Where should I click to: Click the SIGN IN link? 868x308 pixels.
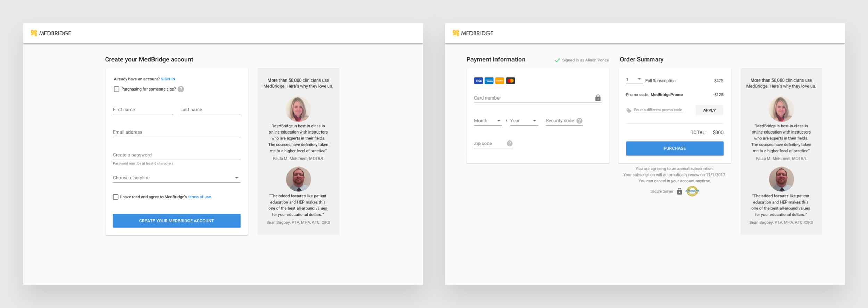[x=168, y=79]
